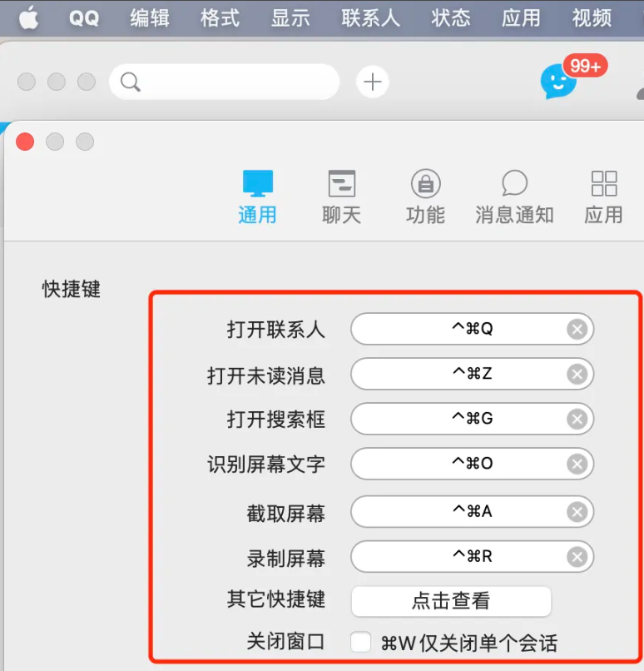Enable ⌘W 仅关闭单个会话 checkbox
This screenshot has width=644, height=671.
(360, 643)
